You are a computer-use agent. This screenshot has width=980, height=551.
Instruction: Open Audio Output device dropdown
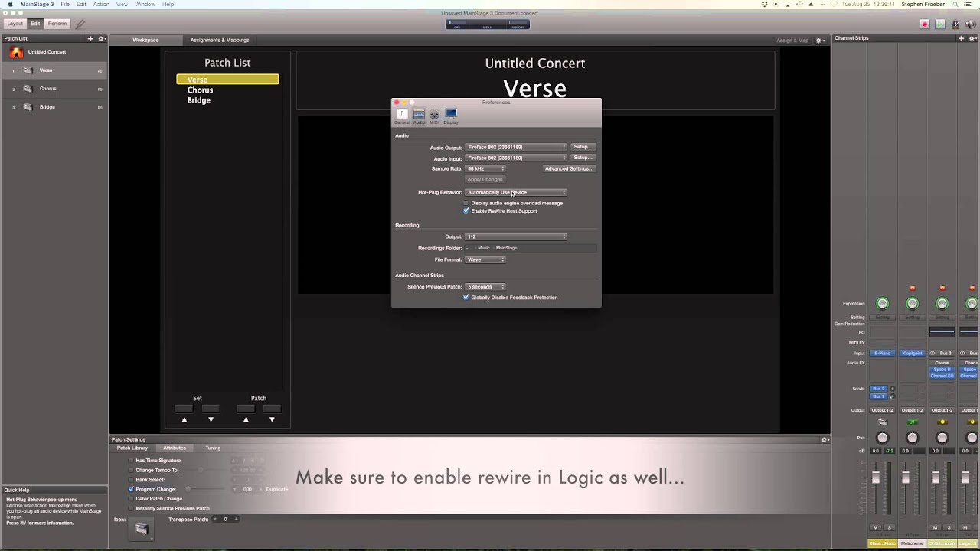pyautogui.click(x=516, y=147)
